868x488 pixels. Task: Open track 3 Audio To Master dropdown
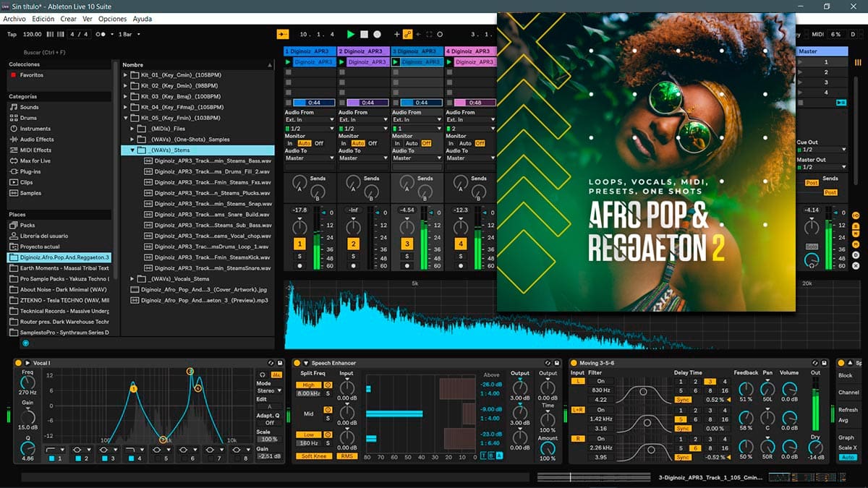click(417, 158)
